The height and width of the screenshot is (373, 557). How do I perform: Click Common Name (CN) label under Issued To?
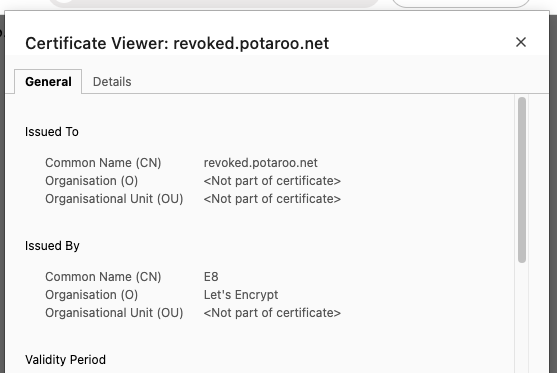point(103,163)
